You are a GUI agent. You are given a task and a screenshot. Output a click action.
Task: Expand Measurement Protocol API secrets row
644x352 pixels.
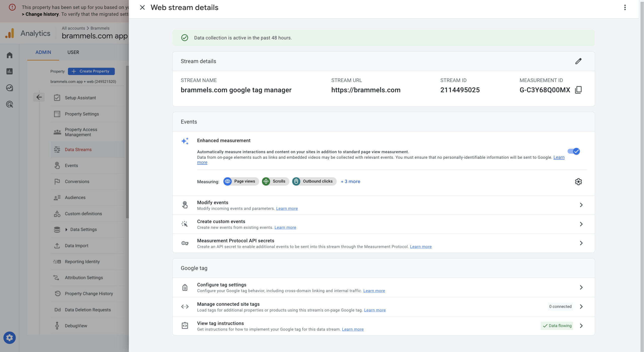click(x=581, y=243)
